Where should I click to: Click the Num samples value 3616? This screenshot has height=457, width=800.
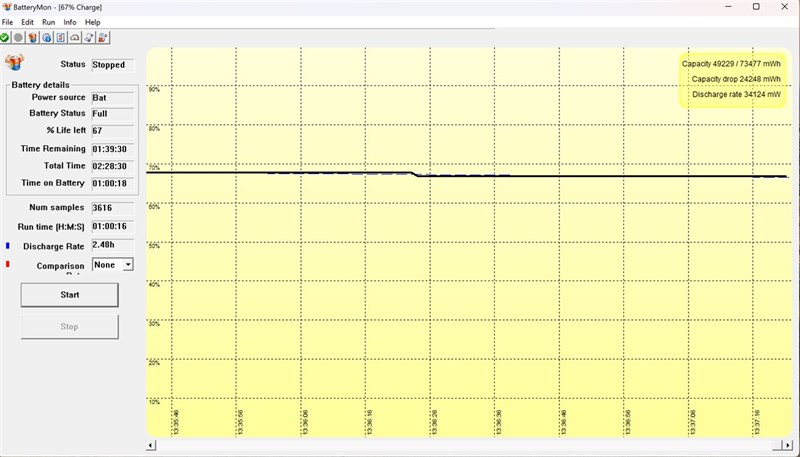click(113, 208)
